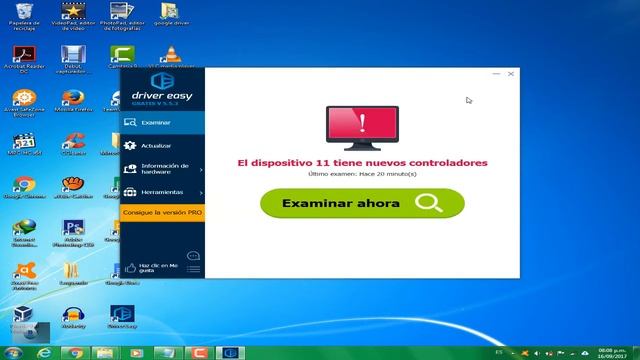This screenshot has height=360, width=640.
Task: Click the Examinar ahora green button
Action: [x=362, y=203]
